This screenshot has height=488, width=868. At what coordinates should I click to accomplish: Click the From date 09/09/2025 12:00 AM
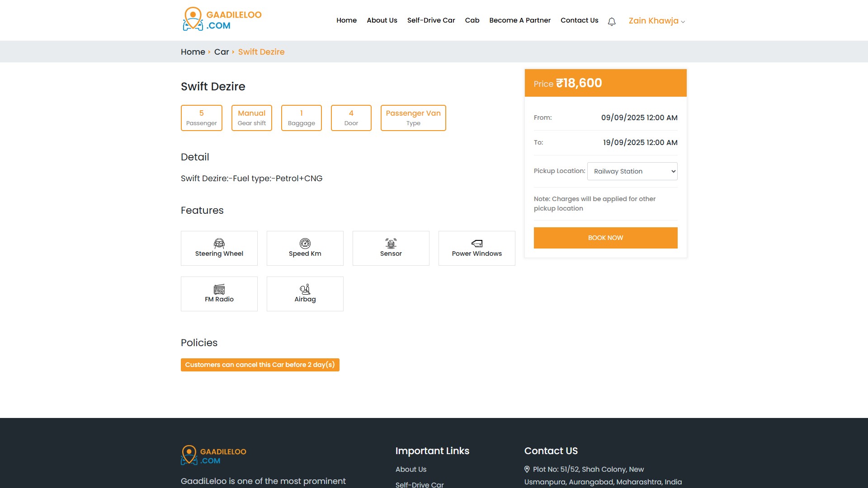click(639, 117)
